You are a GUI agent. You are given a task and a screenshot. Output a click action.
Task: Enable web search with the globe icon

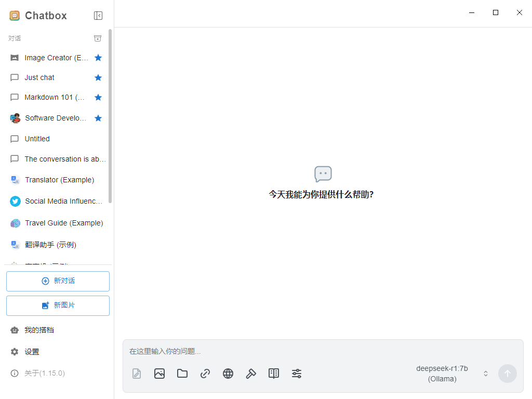click(x=228, y=374)
